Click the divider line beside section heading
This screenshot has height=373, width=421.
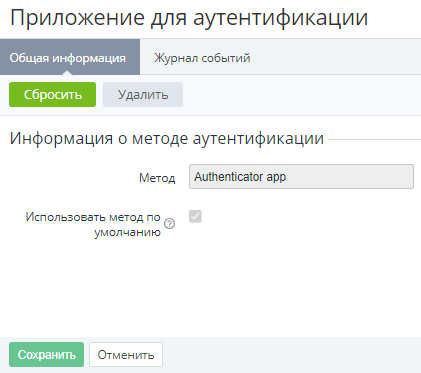(x=374, y=139)
